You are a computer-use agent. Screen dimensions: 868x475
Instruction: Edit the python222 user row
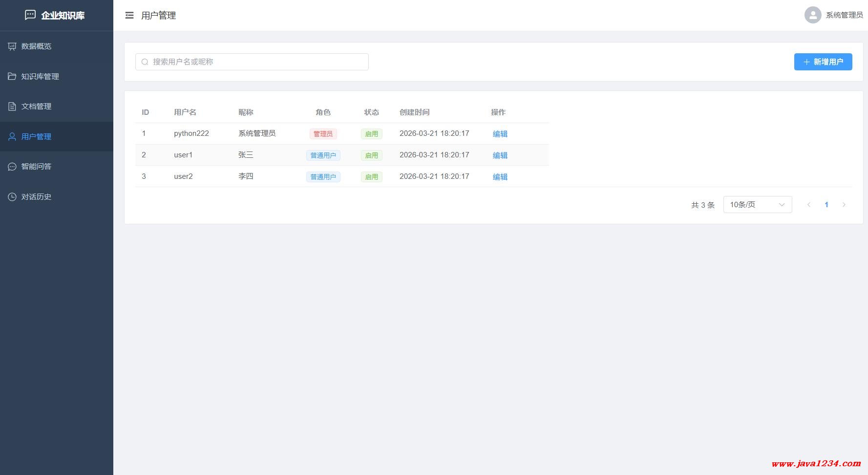click(x=500, y=134)
